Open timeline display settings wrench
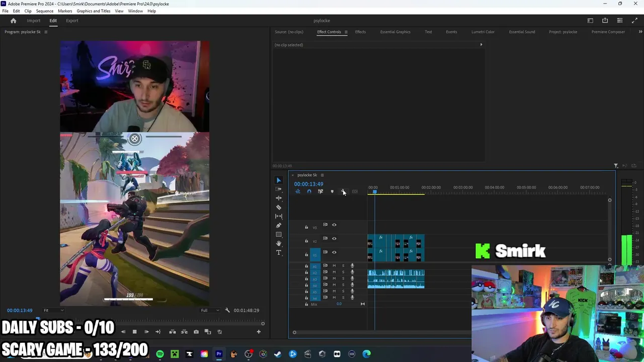Image resolution: width=644 pixels, height=362 pixels. 344,192
